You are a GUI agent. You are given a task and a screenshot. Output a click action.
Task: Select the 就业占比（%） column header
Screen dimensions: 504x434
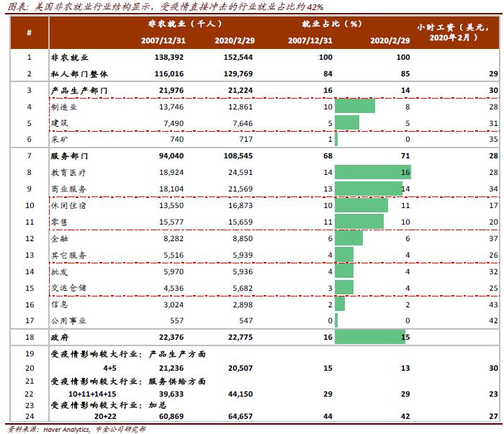[x=331, y=24]
